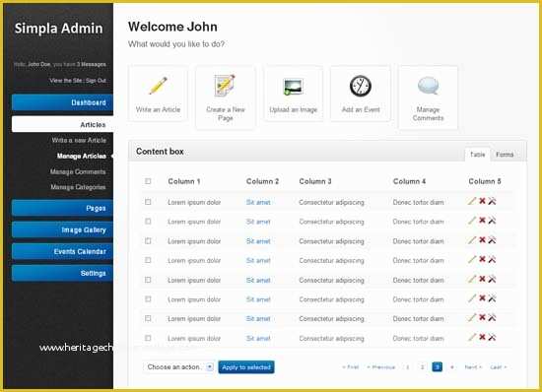This screenshot has height=392, width=542.
Task: Click Sit amet link in first row
Action: point(258,202)
